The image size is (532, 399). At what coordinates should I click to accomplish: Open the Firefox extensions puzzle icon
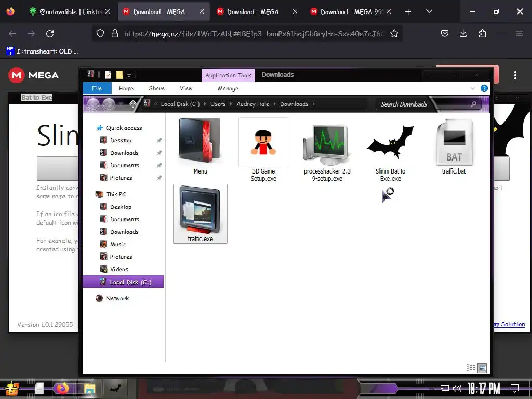click(x=482, y=33)
